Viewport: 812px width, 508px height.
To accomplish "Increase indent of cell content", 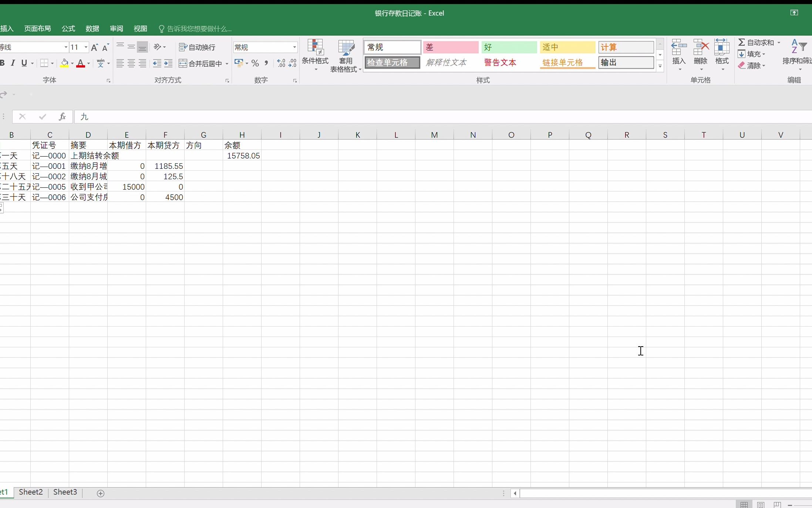I will 168,63.
